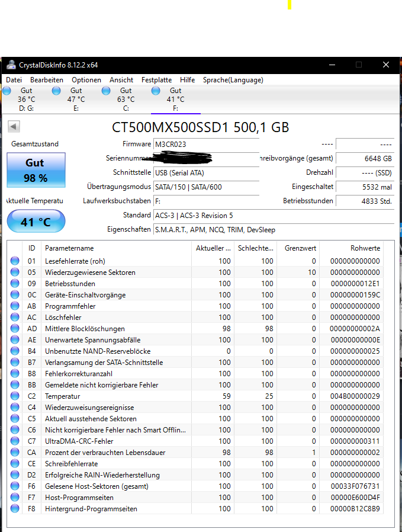Select drive tab F: at 41 °C
This screenshot has width=402, height=532.
coord(176,100)
